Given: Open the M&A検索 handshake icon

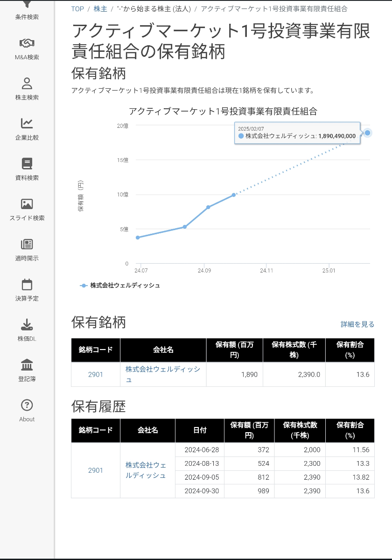Looking at the screenshot, I should tap(27, 43).
